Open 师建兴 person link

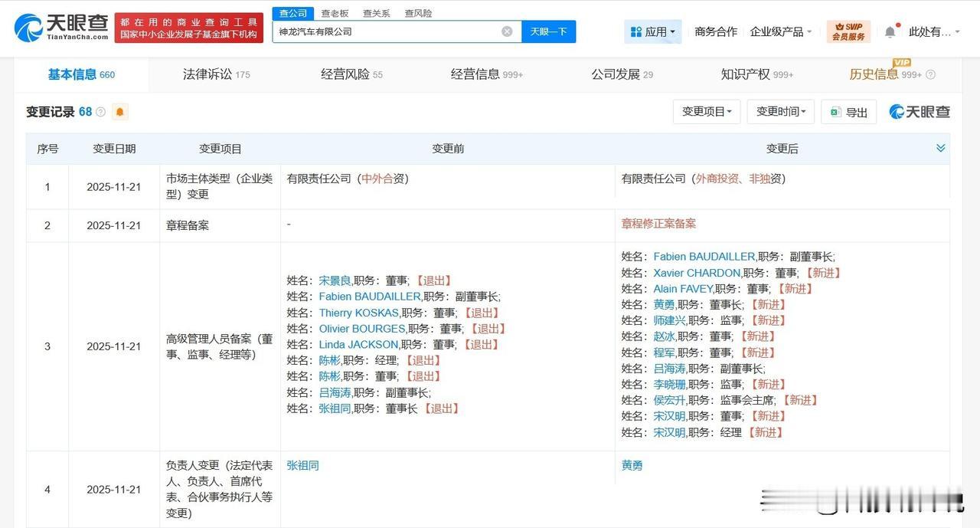coord(670,320)
